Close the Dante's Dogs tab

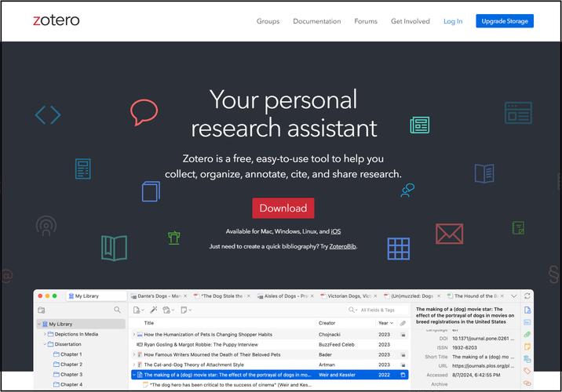pyautogui.click(x=185, y=296)
